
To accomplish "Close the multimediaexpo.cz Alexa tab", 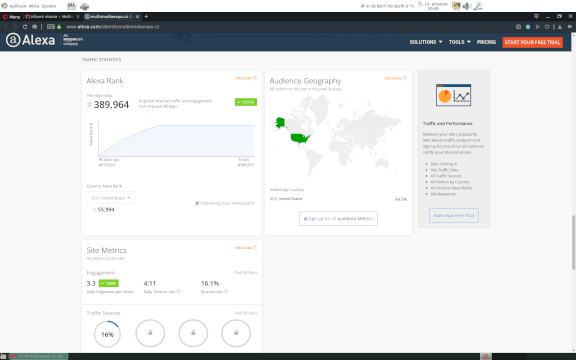I will tap(138, 17).
